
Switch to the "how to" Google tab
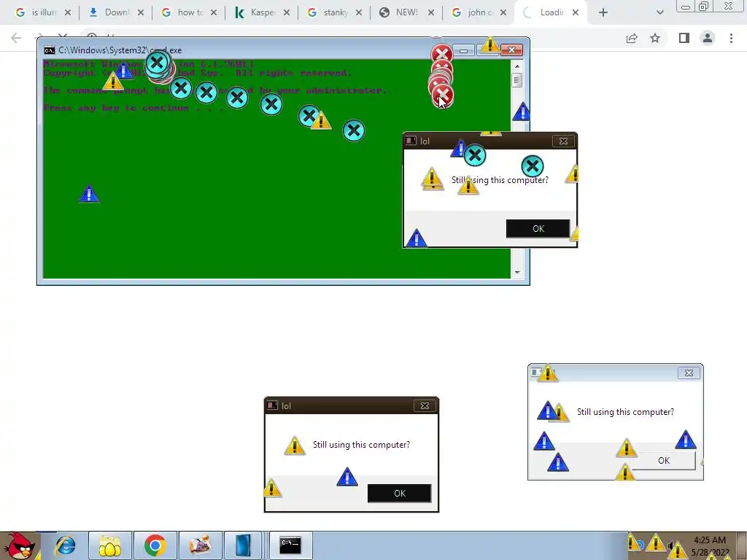189,12
